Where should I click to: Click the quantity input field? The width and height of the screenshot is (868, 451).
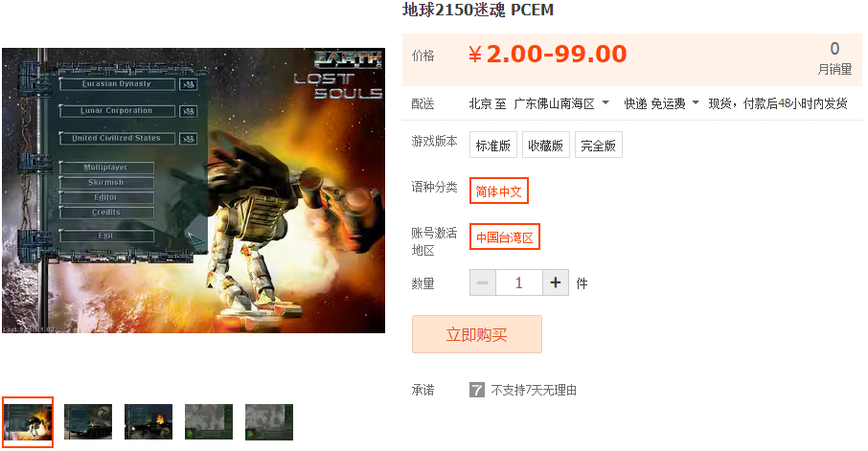click(518, 282)
